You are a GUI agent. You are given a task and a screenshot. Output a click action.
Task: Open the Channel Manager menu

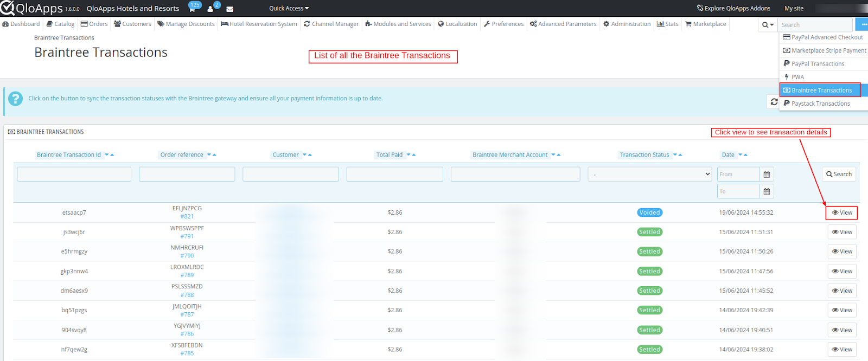coord(331,24)
